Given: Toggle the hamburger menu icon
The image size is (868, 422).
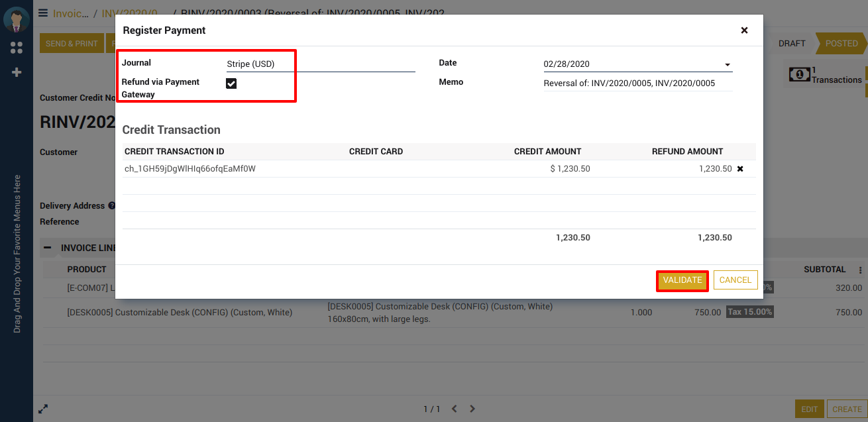Looking at the screenshot, I should pos(43,13).
